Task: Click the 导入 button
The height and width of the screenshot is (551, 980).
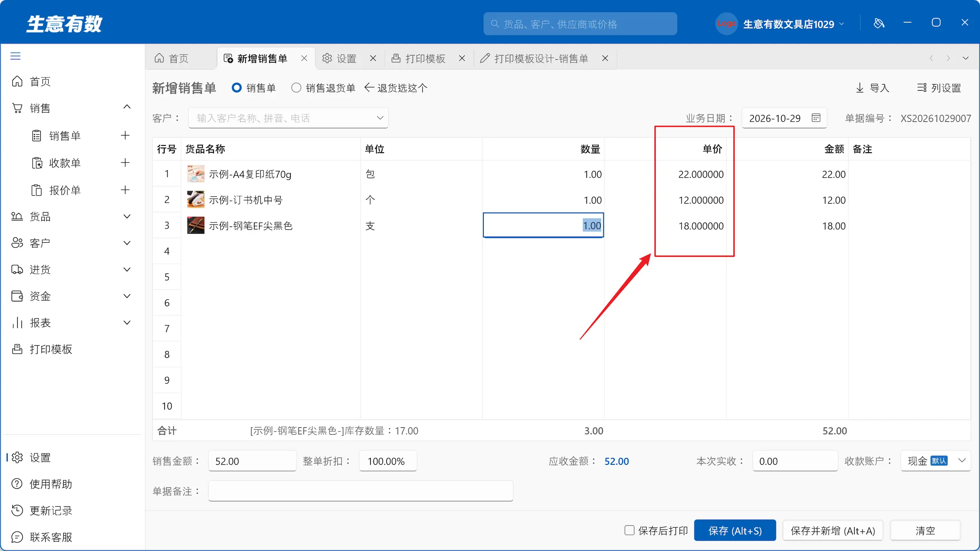Action: [x=872, y=88]
